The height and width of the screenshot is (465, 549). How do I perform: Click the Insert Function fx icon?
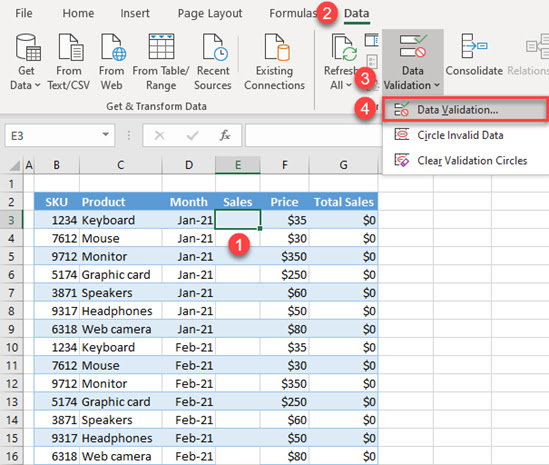[x=225, y=135]
